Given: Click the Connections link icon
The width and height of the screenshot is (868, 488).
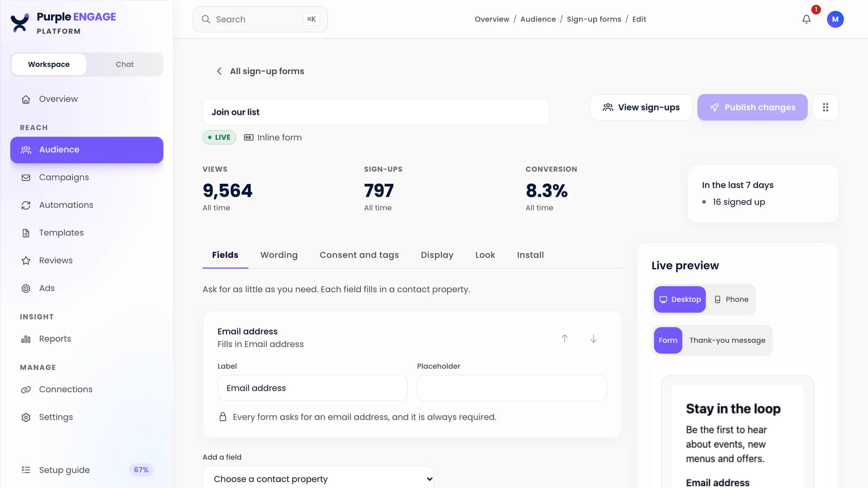Looking at the screenshot, I should pos(26,389).
